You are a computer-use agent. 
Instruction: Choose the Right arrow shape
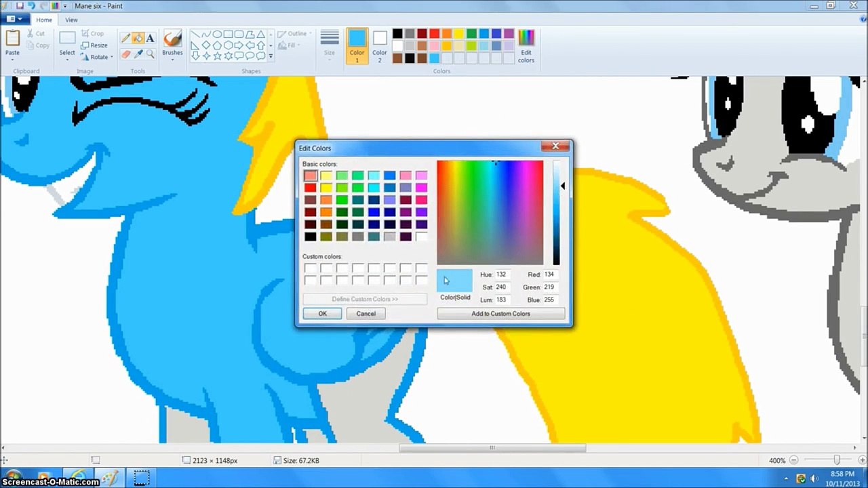[x=239, y=45]
